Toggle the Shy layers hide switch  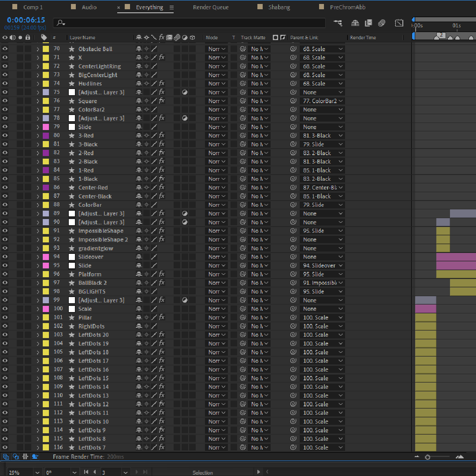point(355,23)
